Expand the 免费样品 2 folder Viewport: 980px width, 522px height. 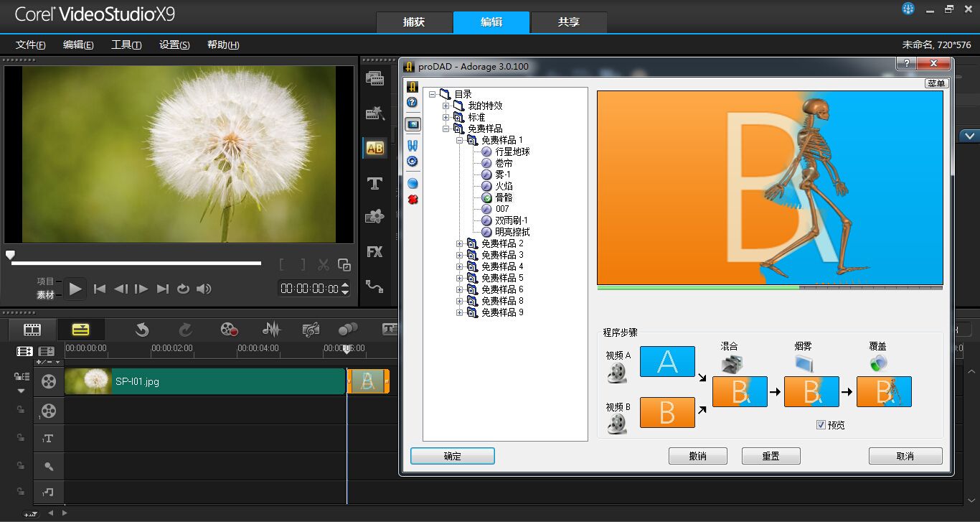tap(460, 243)
